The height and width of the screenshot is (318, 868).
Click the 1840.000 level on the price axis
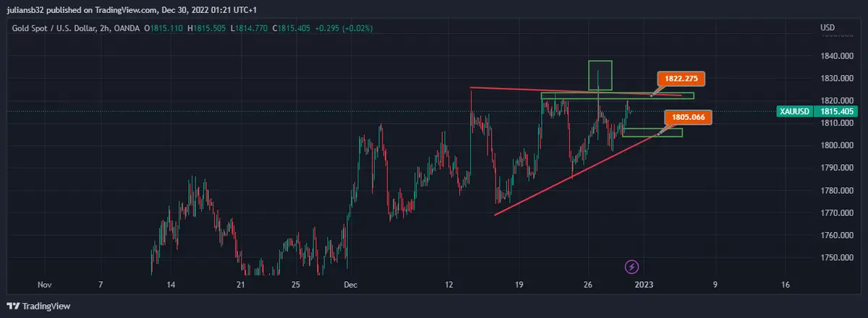click(837, 56)
